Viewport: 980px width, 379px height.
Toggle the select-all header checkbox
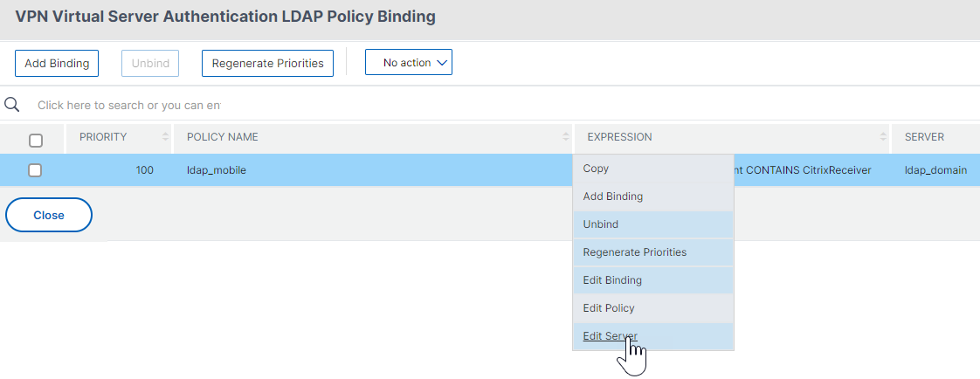coord(36,141)
